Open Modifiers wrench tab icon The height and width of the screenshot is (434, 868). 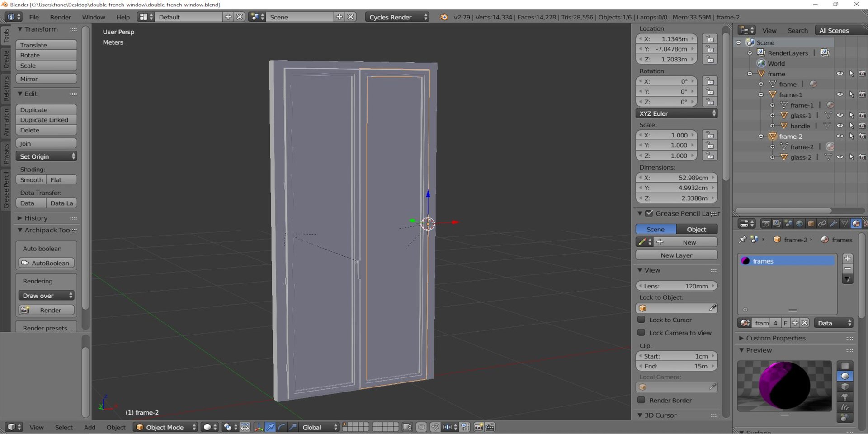coord(833,224)
